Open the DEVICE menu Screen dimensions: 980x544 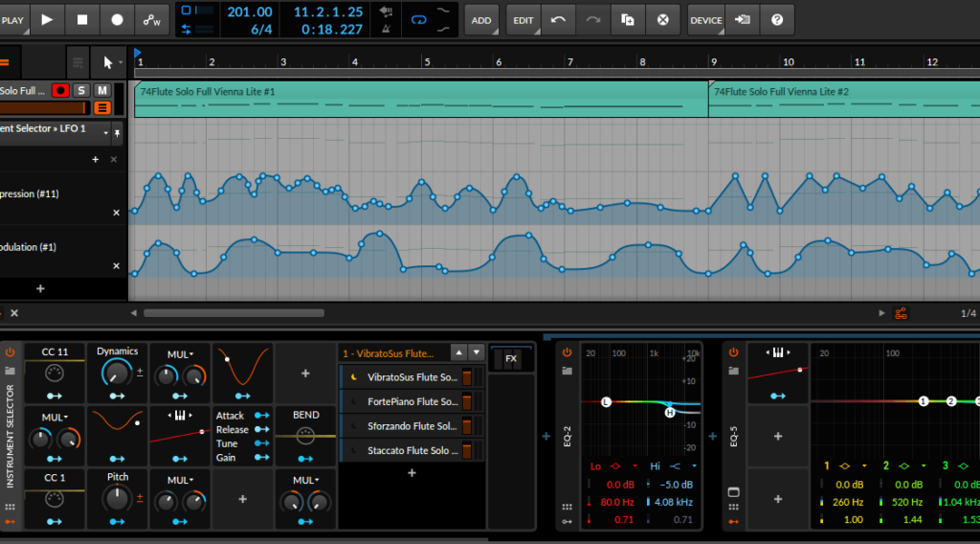pos(706,19)
